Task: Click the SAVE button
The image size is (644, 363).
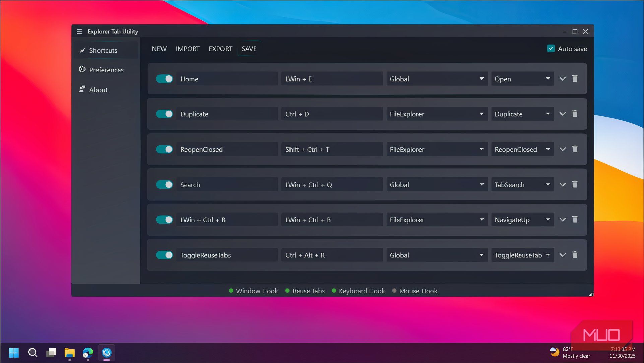Action: point(249,49)
